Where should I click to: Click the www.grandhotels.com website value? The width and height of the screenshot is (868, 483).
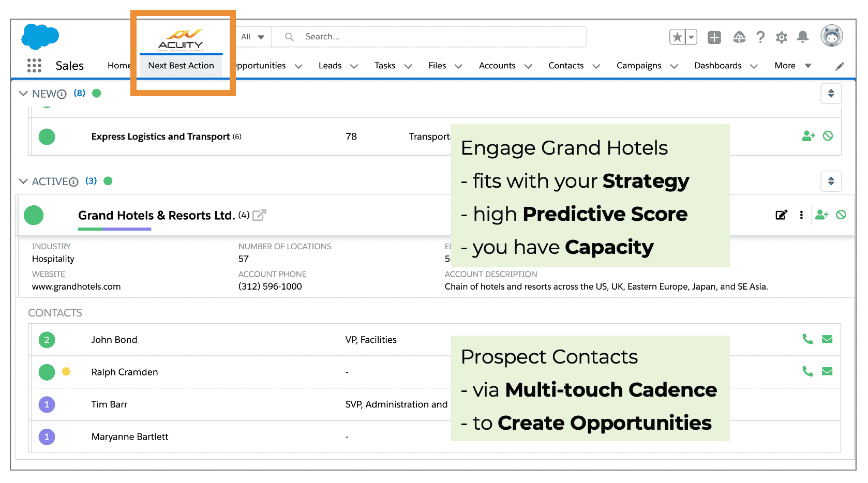[x=76, y=286]
